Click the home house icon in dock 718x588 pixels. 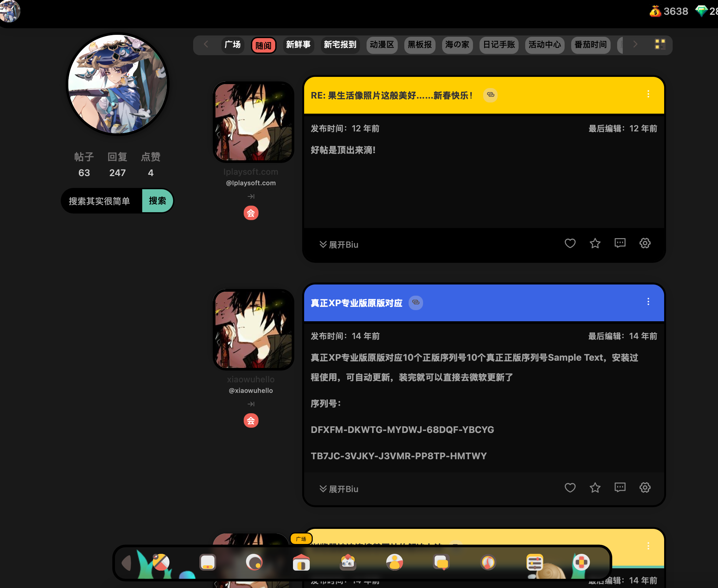[301, 563]
